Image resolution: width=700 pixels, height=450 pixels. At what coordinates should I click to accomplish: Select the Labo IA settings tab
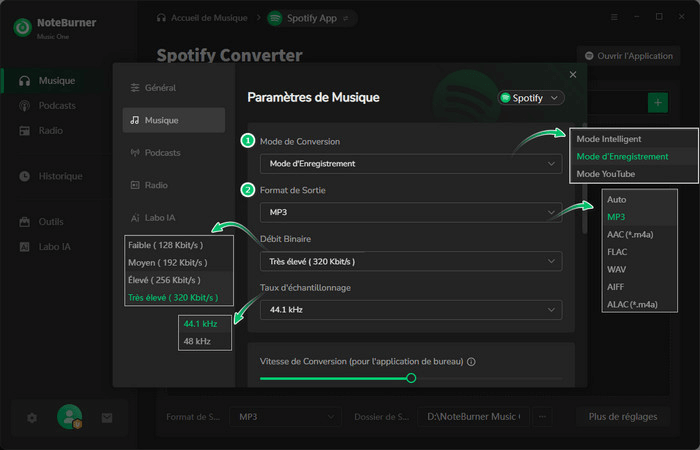174,218
